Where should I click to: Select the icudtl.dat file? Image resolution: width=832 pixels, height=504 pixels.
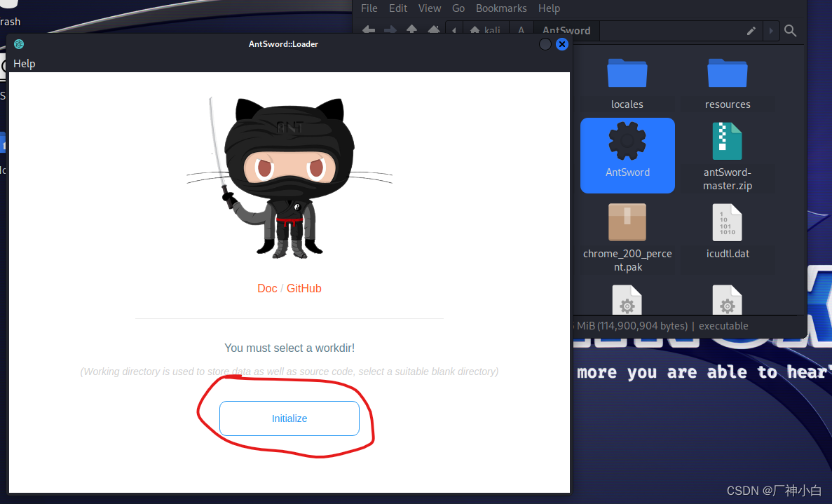click(x=728, y=231)
